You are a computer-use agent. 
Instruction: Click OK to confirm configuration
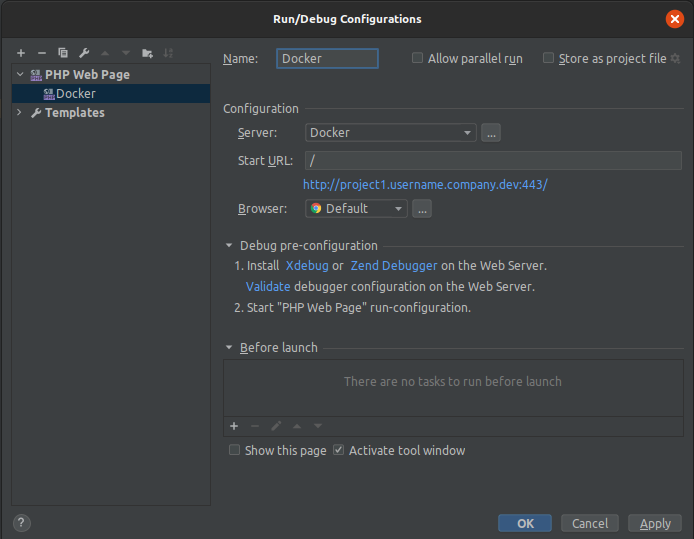(x=525, y=524)
